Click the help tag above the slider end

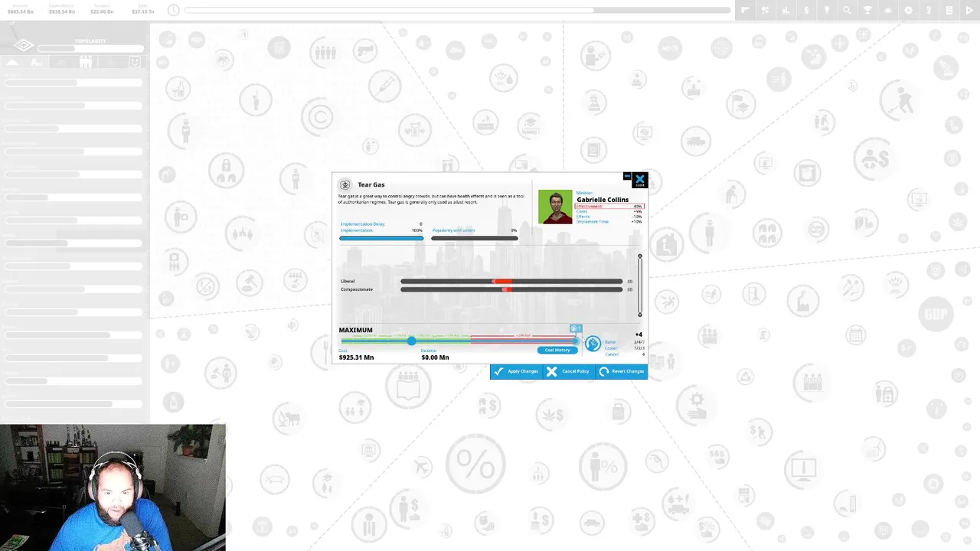pos(576,329)
